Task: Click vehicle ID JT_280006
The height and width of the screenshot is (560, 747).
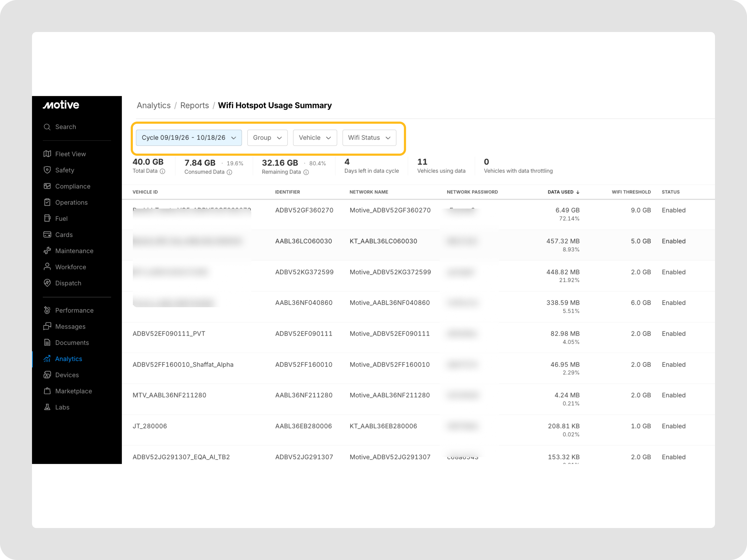Action: pos(150,426)
